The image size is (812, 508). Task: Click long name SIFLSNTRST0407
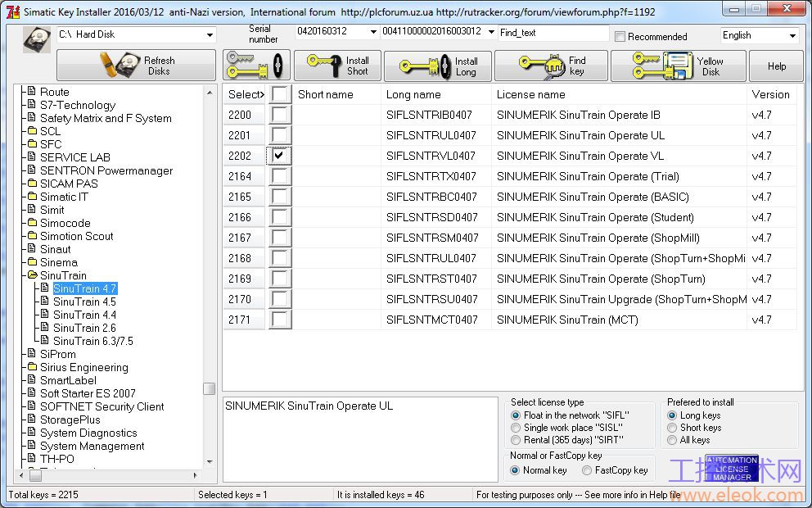click(432, 279)
